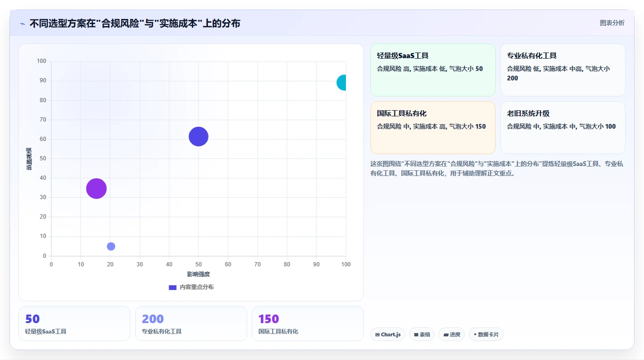Click the text 合规风险 中, 实施成本 高

[x=412, y=127]
